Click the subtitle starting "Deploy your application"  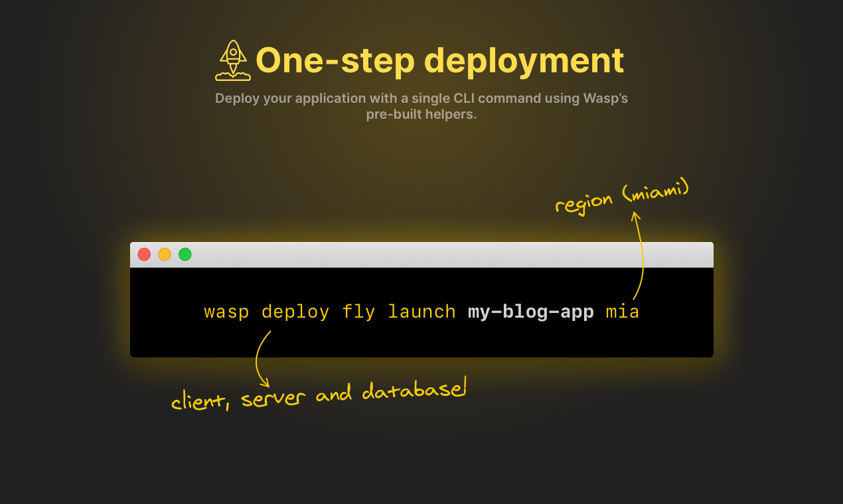point(421,106)
